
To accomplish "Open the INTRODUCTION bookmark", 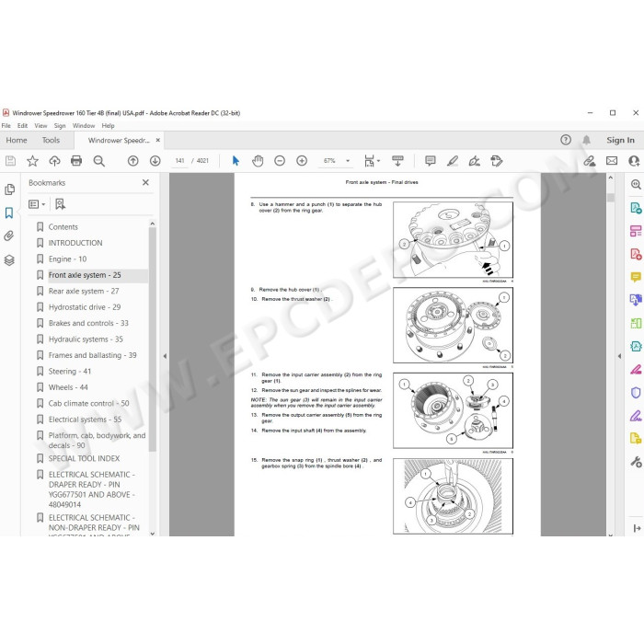I will [x=75, y=243].
